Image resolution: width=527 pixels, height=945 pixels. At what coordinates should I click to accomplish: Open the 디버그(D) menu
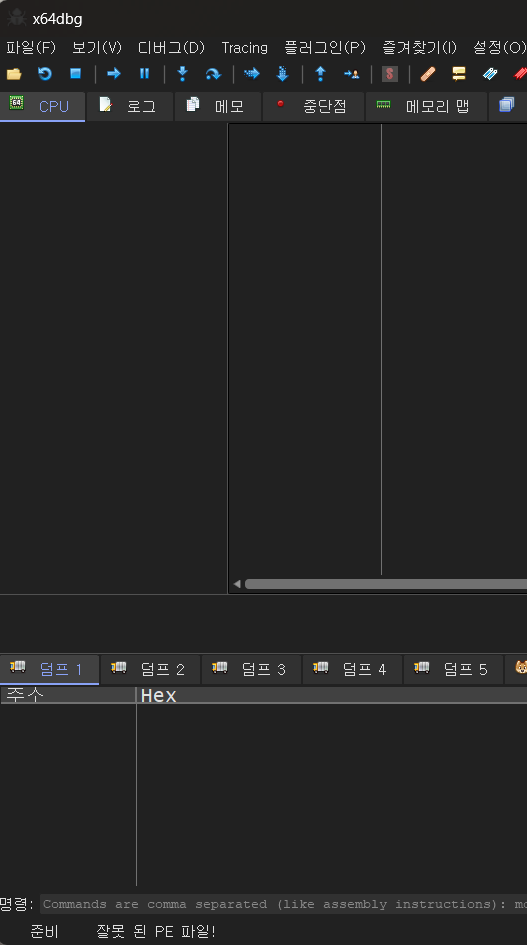[x=171, y=48]
